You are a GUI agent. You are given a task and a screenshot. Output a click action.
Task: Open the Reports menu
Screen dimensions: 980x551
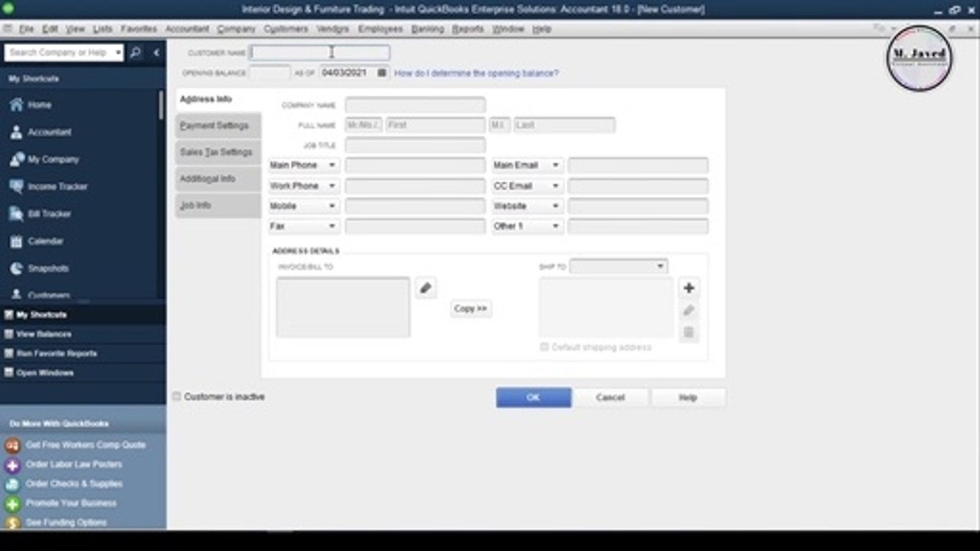[x=468, y=29]
